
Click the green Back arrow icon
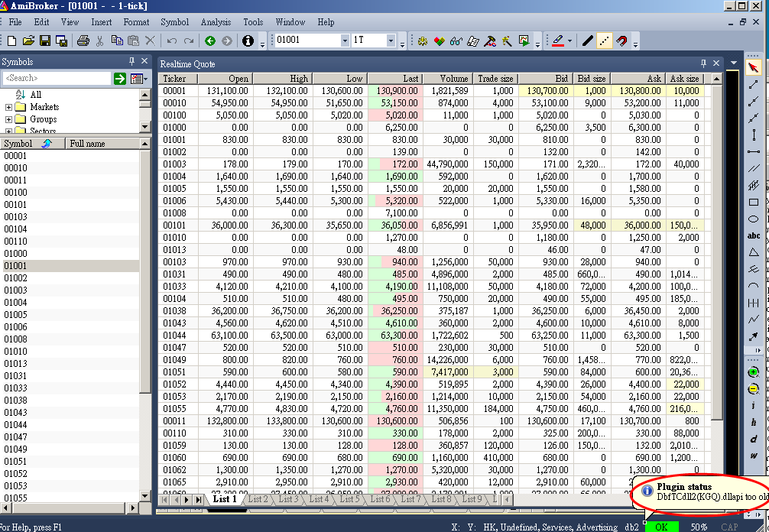(x=210, y=41)
